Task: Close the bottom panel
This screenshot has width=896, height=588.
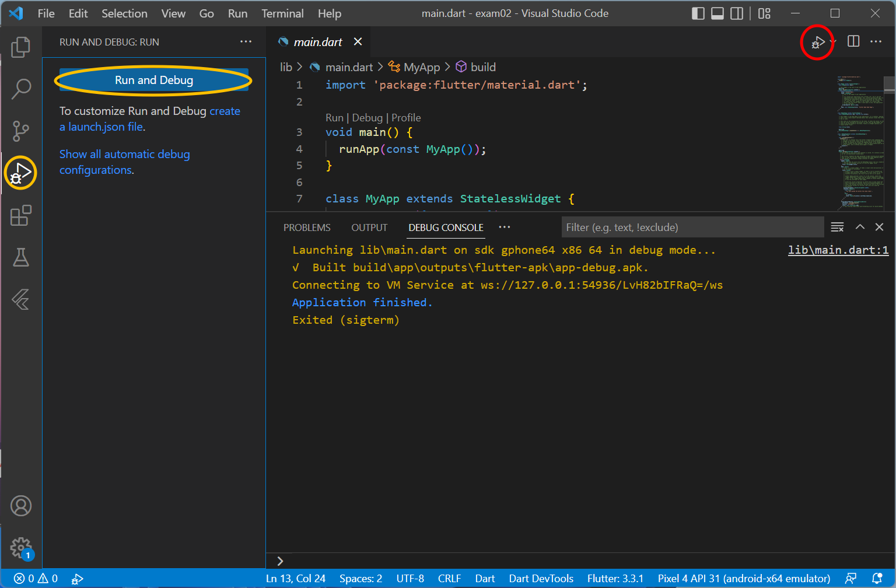Action: point(880,227)
